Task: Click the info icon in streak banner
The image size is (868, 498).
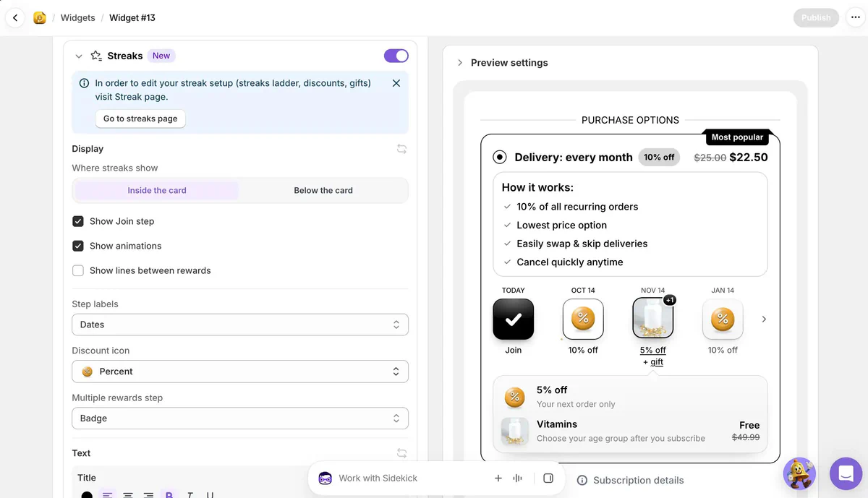Action: pos(85,83)
